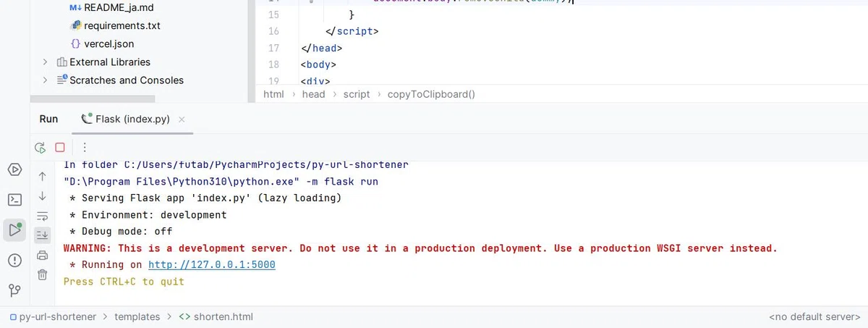Clear all console output with trash icon
Viewport: 868px width, 328px height.
coord(42,274)
